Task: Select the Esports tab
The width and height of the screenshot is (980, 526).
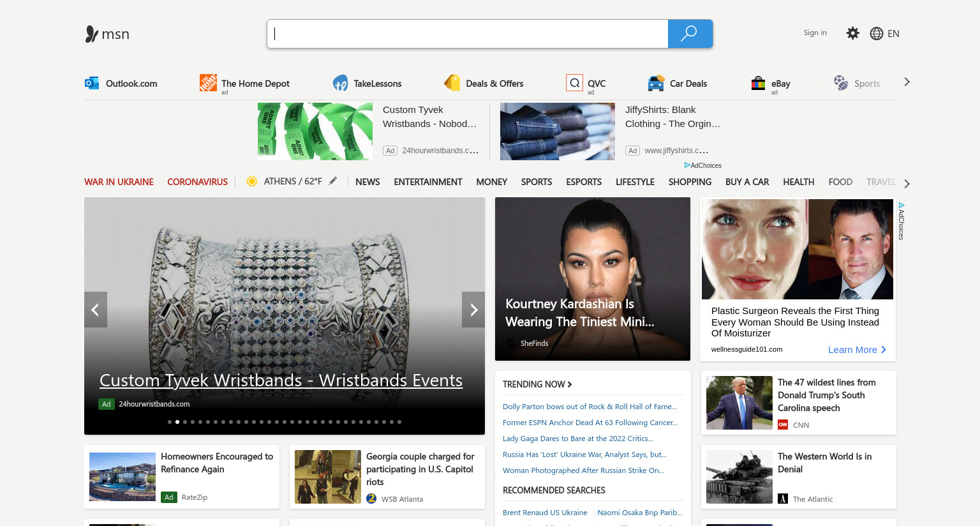Action: 584,182
